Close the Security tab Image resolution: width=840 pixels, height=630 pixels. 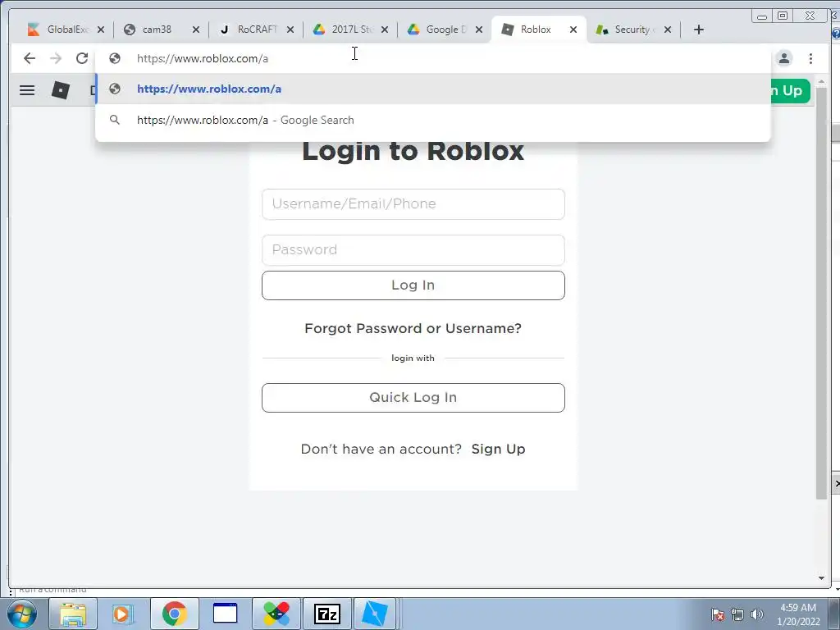point(668,30)
